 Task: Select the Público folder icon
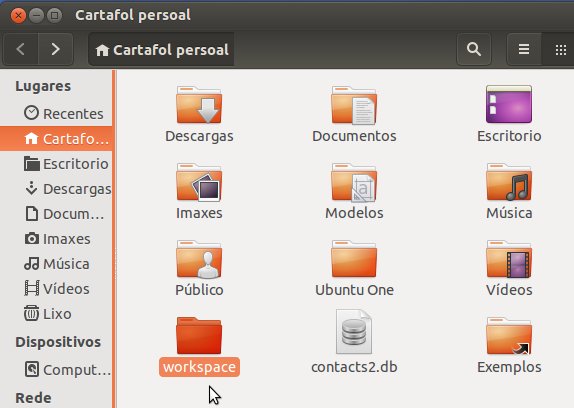click(x=199, y=259)
